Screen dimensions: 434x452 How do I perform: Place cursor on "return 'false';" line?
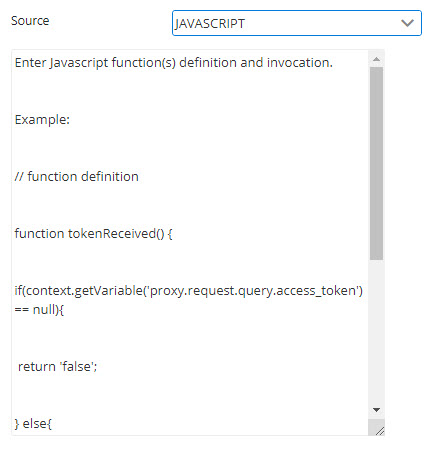coord(57,367)
